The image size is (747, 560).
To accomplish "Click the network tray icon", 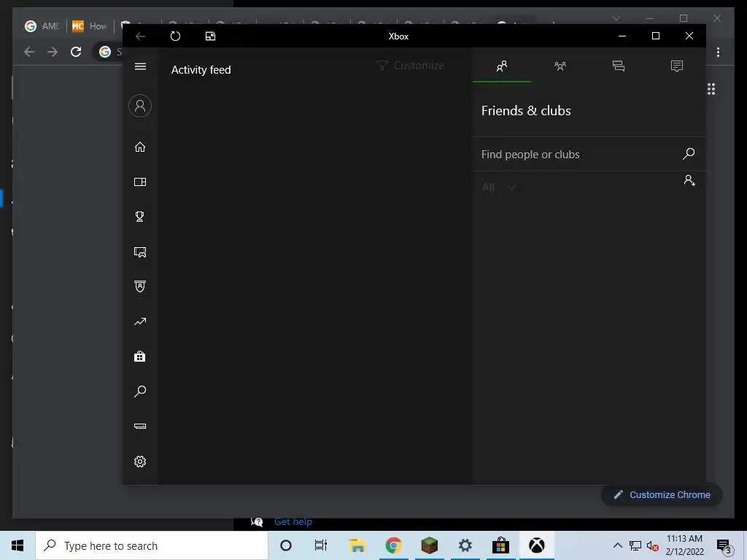I will tap(635, 545).
